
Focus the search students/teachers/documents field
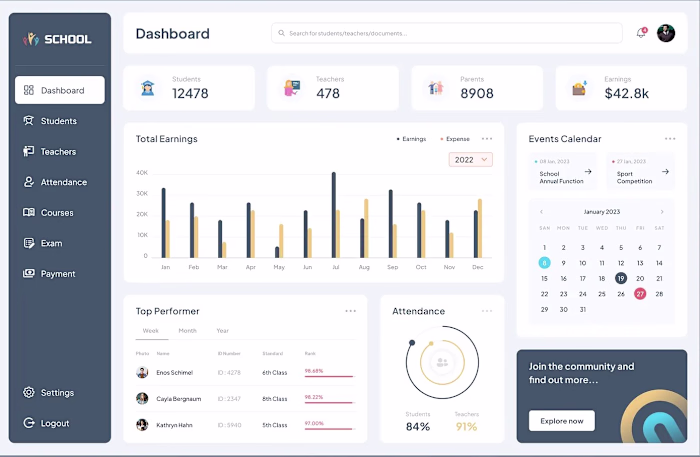coord(446,33)
